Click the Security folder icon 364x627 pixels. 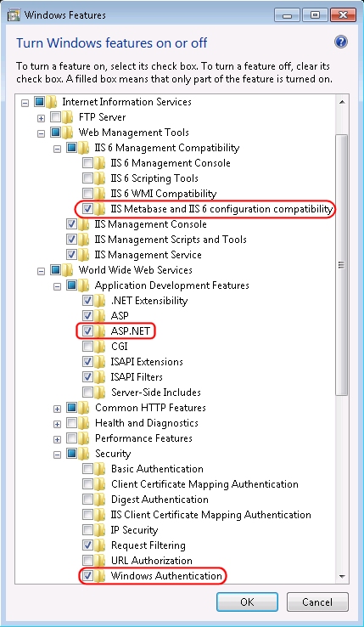click(84, 454)
